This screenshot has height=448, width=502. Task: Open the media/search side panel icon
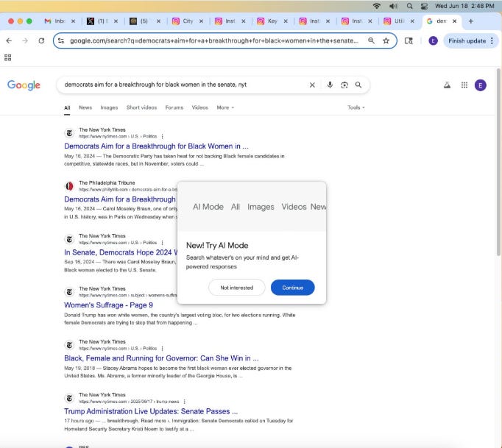tap(409, 40)
